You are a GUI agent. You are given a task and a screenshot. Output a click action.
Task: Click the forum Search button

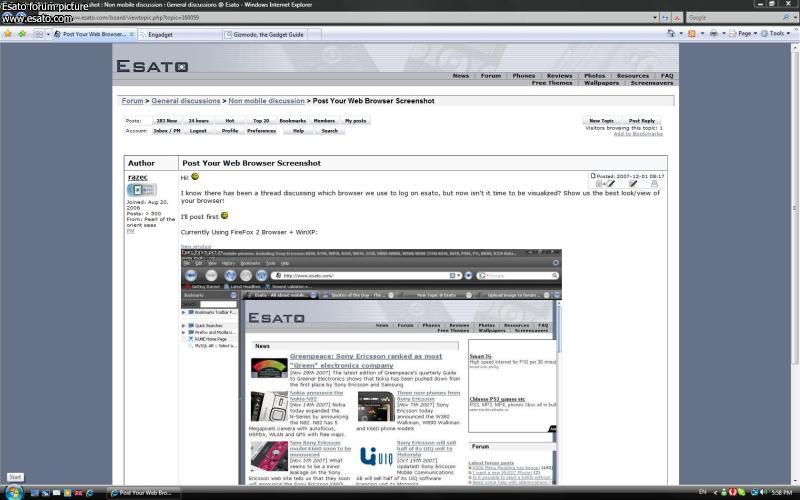(330, 131)
